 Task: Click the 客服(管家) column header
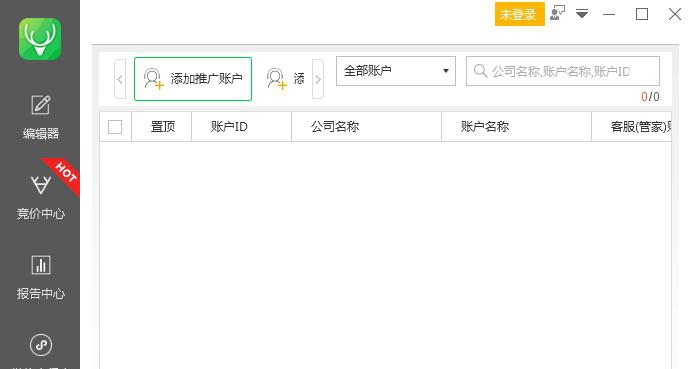[632, 127]
